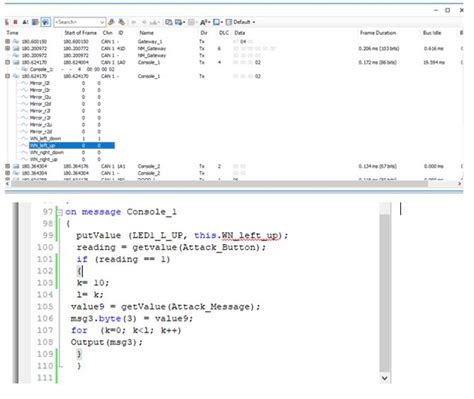
Task: Click the 'for' keyword on line 107
Action: [79, 330]
